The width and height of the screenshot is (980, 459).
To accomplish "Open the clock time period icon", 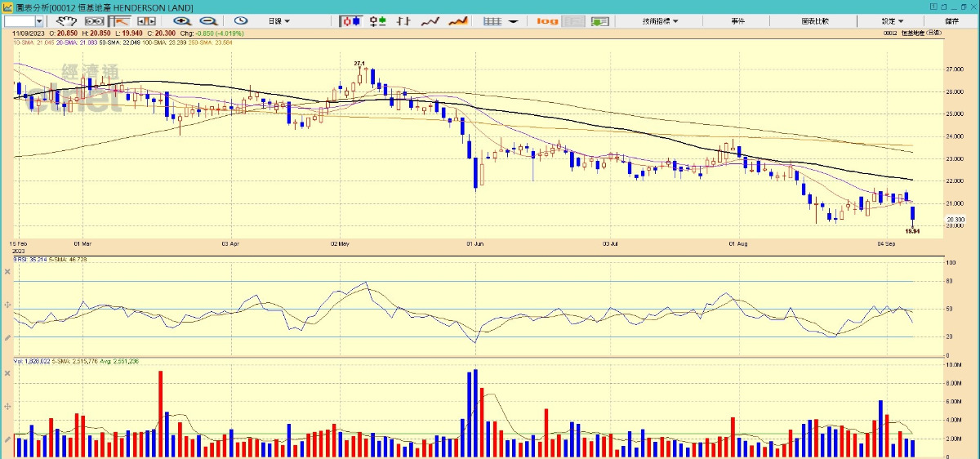I will click(241, 21).
